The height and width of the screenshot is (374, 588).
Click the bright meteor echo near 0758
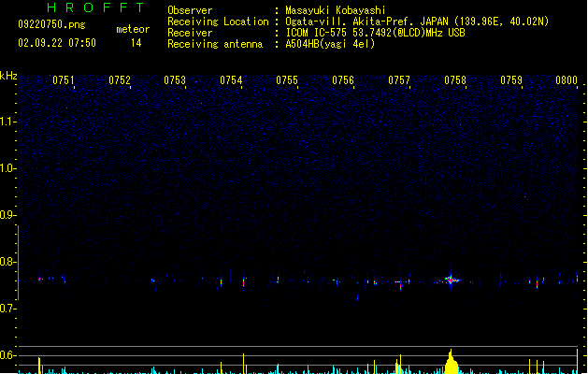[452, 280]
